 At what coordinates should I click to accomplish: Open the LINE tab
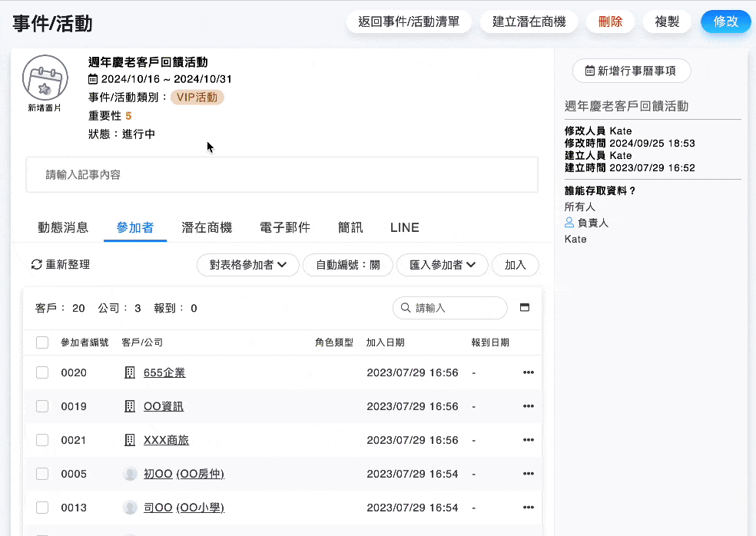click(404, 227)
